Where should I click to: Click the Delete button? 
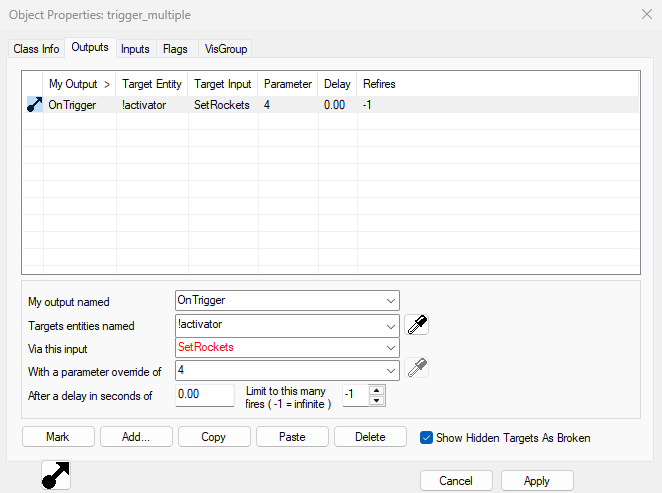pyautogui.click(x=370, y=437)
